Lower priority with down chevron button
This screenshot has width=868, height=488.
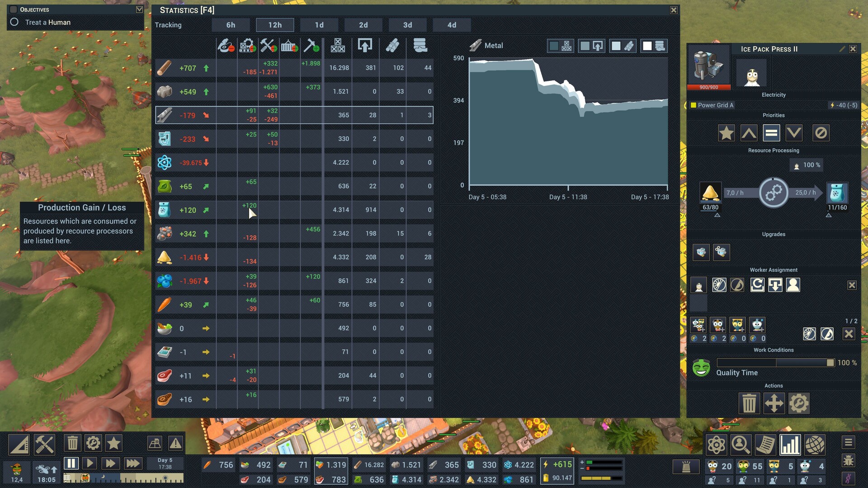click(794, 133)
